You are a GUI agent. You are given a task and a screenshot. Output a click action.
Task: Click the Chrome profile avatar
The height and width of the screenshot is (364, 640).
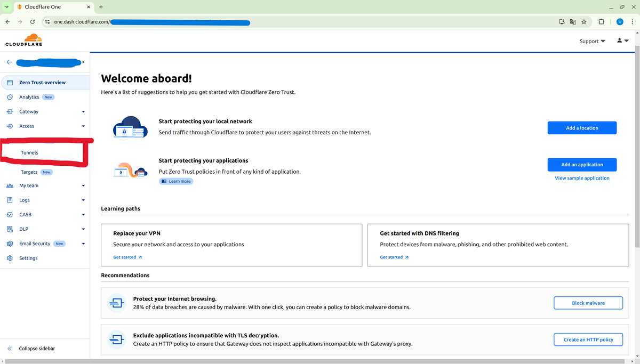tap(620, 22)
